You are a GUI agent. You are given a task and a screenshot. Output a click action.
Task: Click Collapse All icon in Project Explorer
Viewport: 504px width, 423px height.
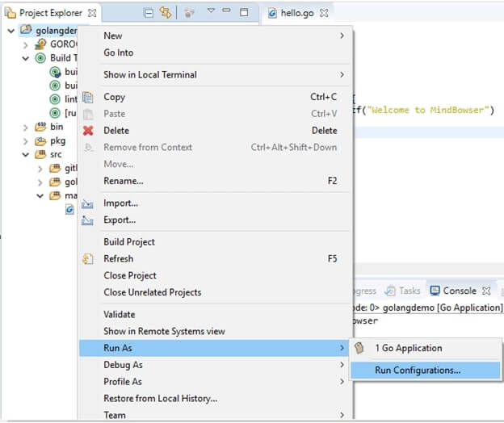point(149,13)
